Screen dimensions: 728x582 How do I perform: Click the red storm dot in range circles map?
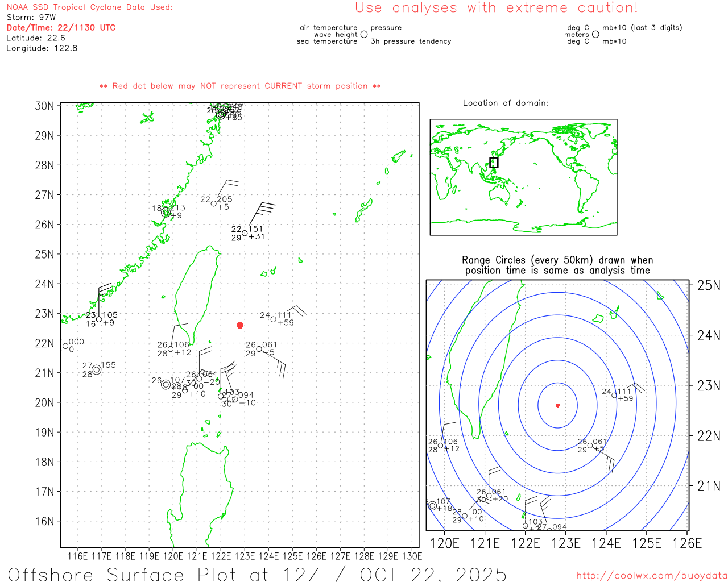tap(557, 405)
